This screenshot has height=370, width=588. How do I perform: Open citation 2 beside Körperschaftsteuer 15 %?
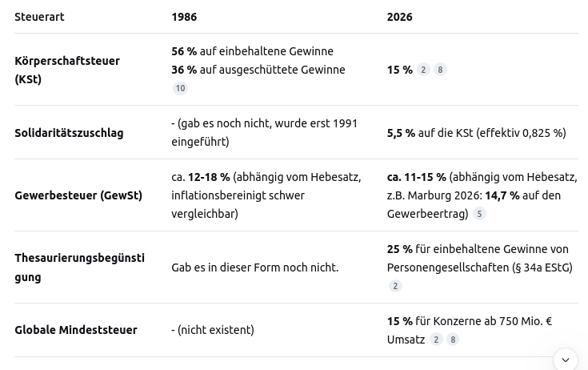(x=423, y=70)
